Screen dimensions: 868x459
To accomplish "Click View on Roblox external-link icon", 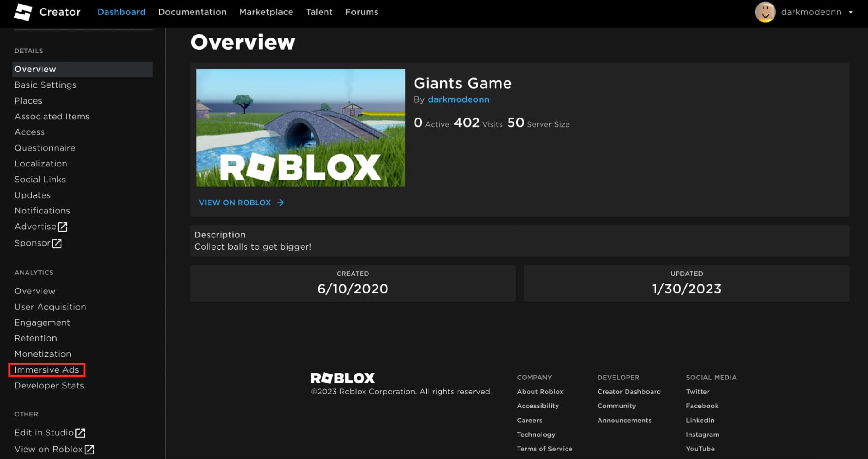I will [90, 449].
